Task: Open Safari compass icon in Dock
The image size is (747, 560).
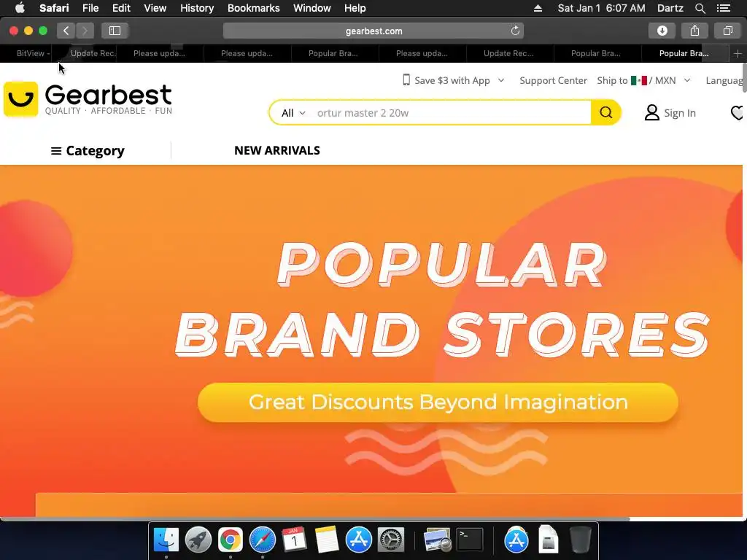Action: tap(263, 540)
